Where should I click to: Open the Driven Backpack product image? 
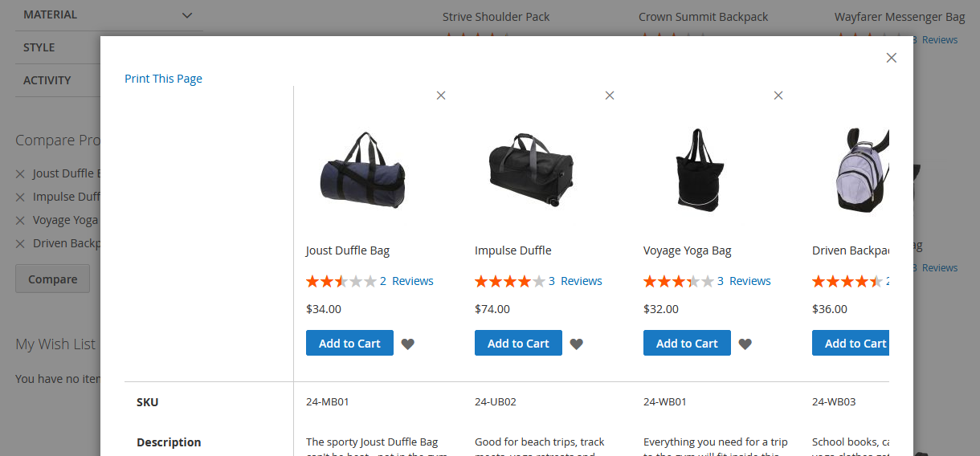pyautogui.click(x=860, y=172)
